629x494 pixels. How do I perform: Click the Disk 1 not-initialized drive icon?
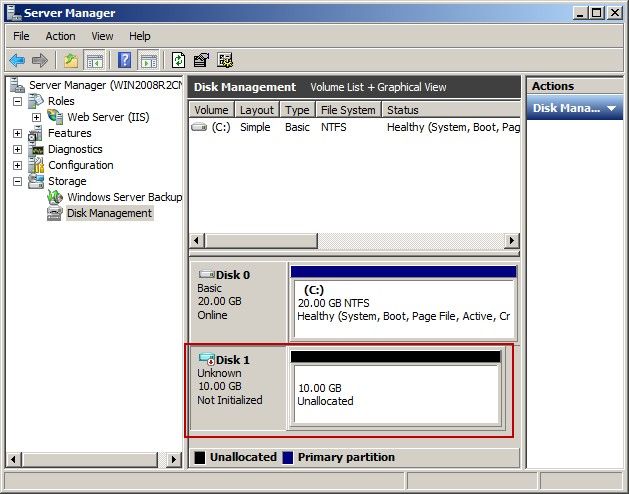(x=206, y=359)
